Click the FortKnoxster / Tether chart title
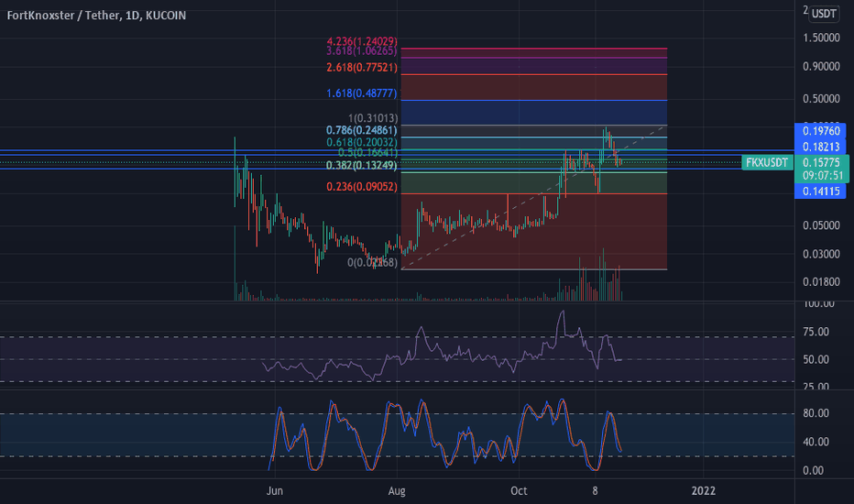Screen dimensions: 854x504 pyautogui.click(x=96, y=16)
